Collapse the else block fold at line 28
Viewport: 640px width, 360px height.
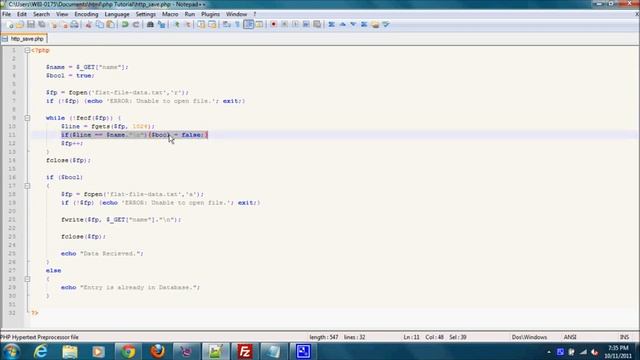pos(27,279)
